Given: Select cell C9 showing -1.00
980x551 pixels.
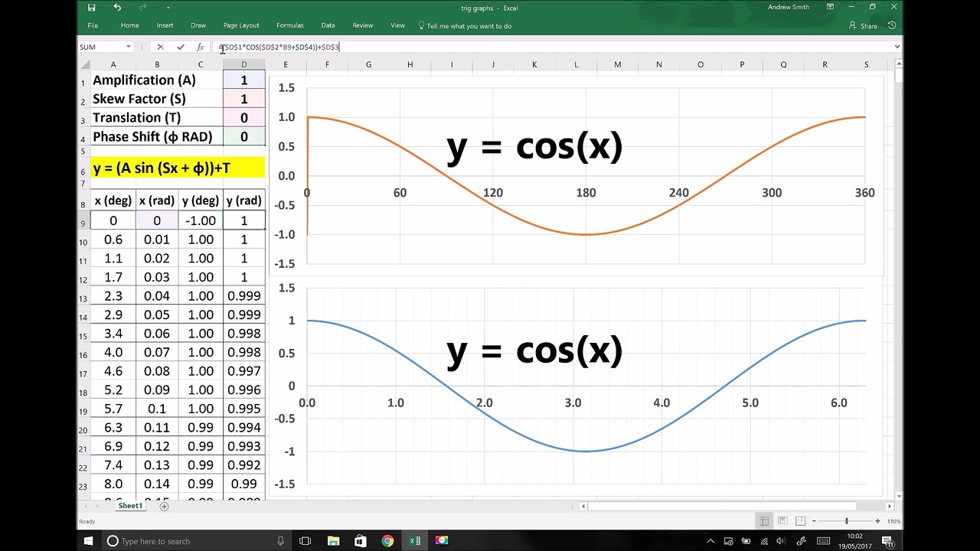Looking at the screenshot, I should tap(201, 220).
